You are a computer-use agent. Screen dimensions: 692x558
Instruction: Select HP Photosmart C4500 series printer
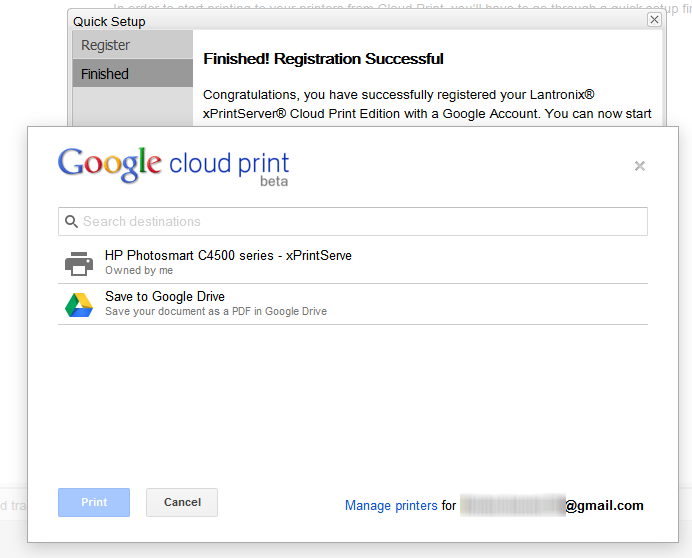(x=353, y=263)
